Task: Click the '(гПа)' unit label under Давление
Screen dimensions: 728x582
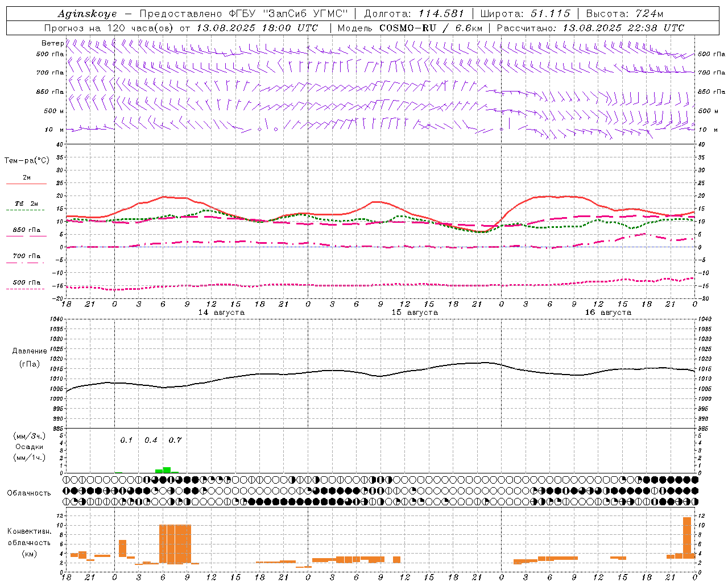Action: (30, 364)
